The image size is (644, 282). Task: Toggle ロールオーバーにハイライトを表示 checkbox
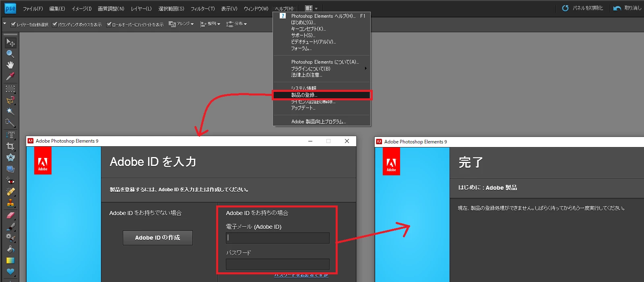[x=109, y=24]
